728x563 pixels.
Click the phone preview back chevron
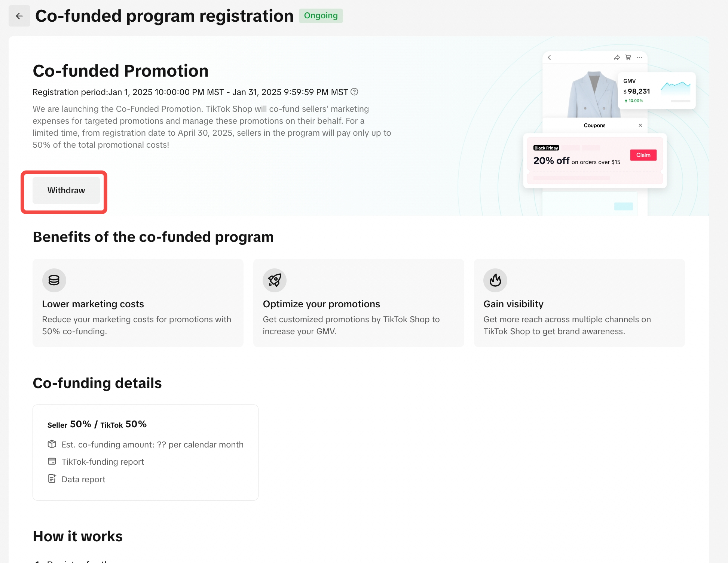tap(549, 58)
